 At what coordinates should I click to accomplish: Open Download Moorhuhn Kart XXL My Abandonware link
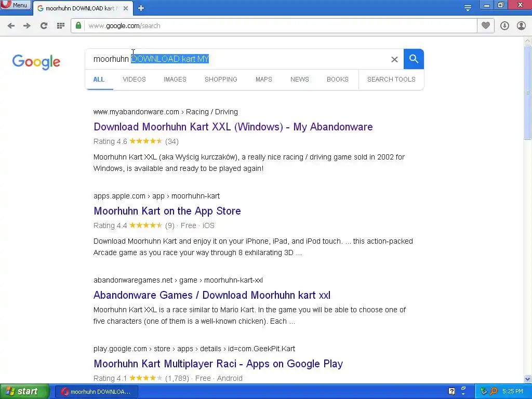click(x=233, y=127)
